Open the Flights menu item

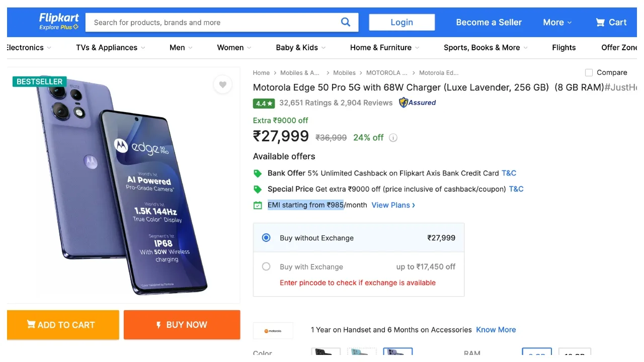click(x=563, y=48)
